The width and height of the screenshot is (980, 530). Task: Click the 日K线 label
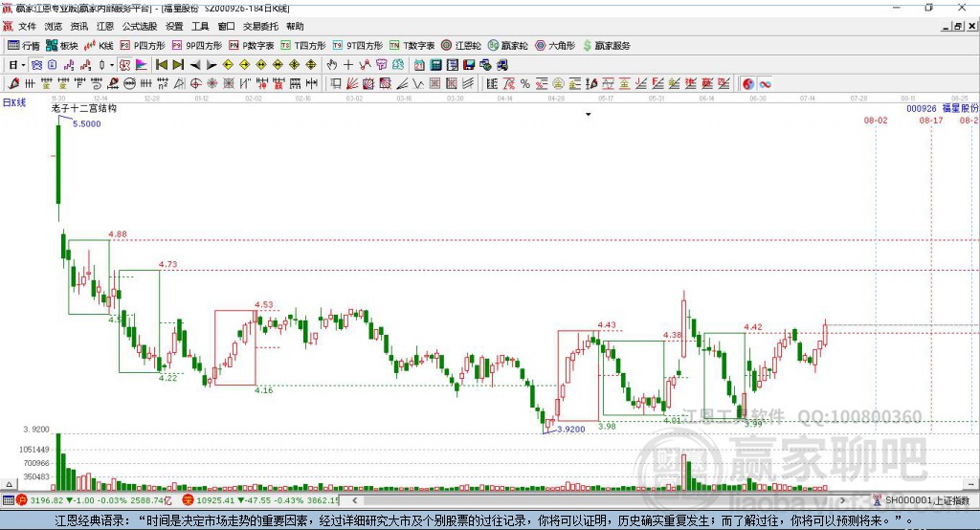click(x=14, y=102)
